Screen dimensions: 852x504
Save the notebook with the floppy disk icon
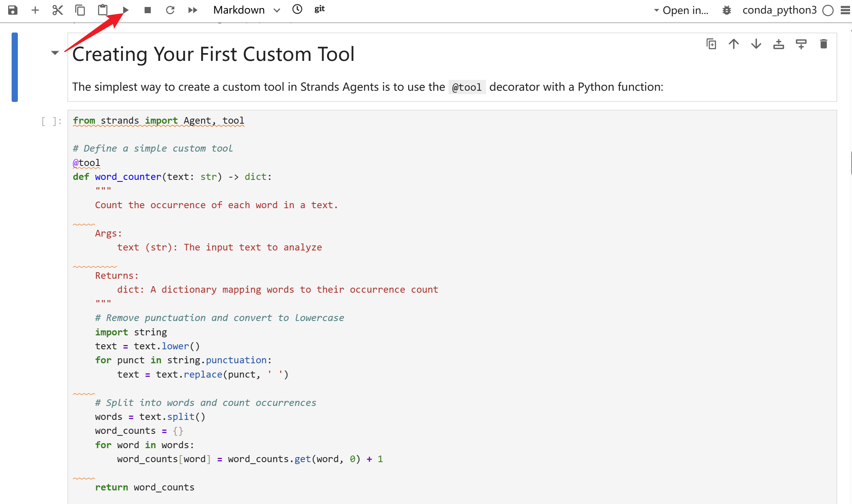tap(13, 10)
